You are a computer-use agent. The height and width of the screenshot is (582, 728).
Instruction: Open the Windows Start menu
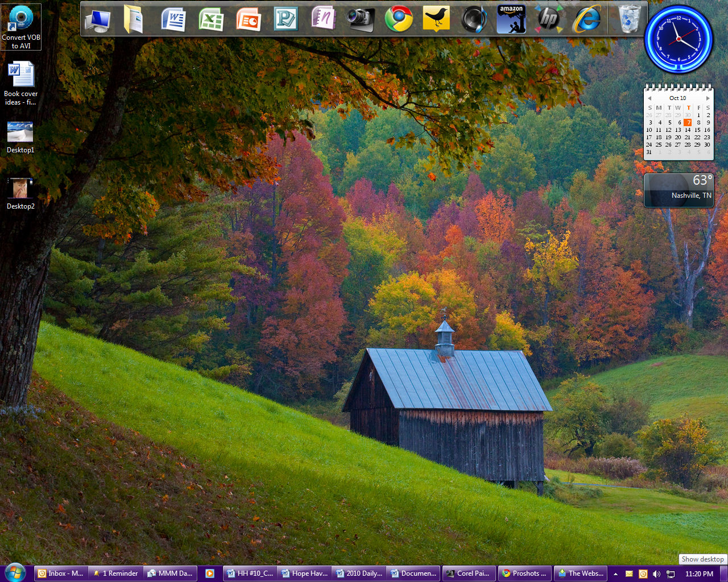click(15, 573)
